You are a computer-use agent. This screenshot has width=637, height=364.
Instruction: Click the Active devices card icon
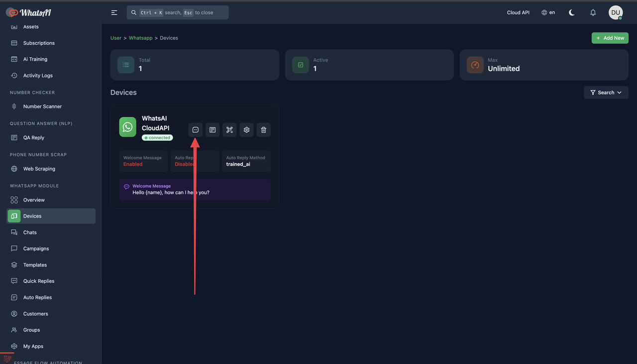point(301,65)
